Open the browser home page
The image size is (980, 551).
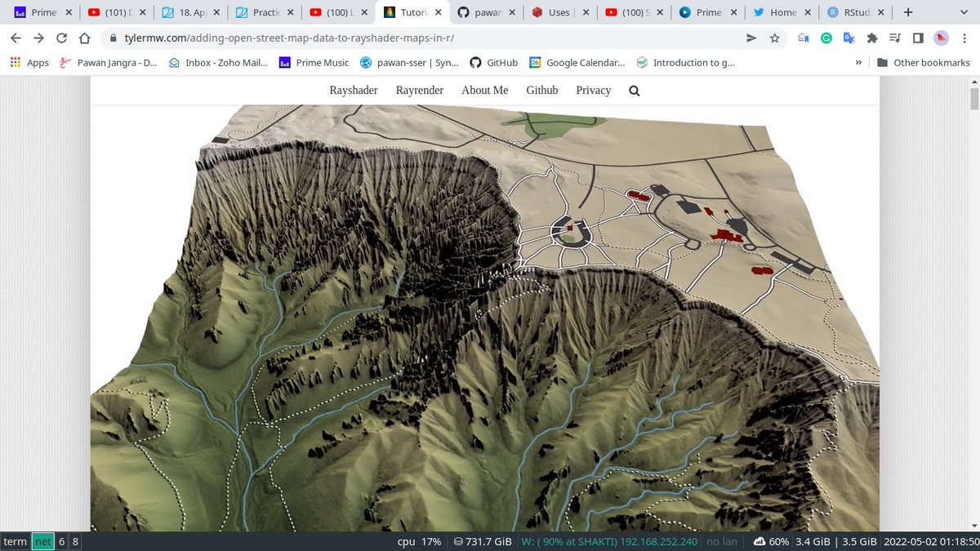pyautogui.click(x=84, y=38)
